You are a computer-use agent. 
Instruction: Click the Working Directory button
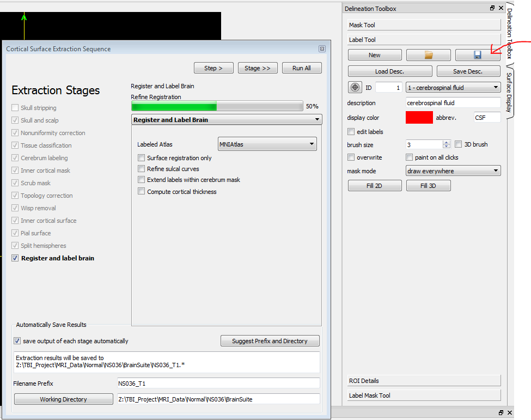64,399
